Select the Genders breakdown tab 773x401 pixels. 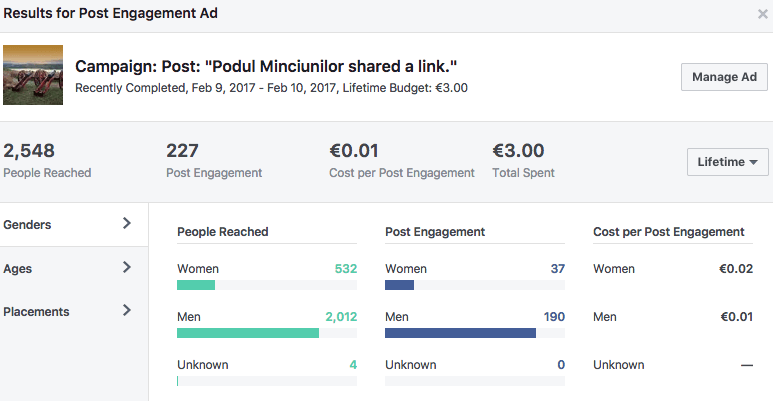click(28, 225)
